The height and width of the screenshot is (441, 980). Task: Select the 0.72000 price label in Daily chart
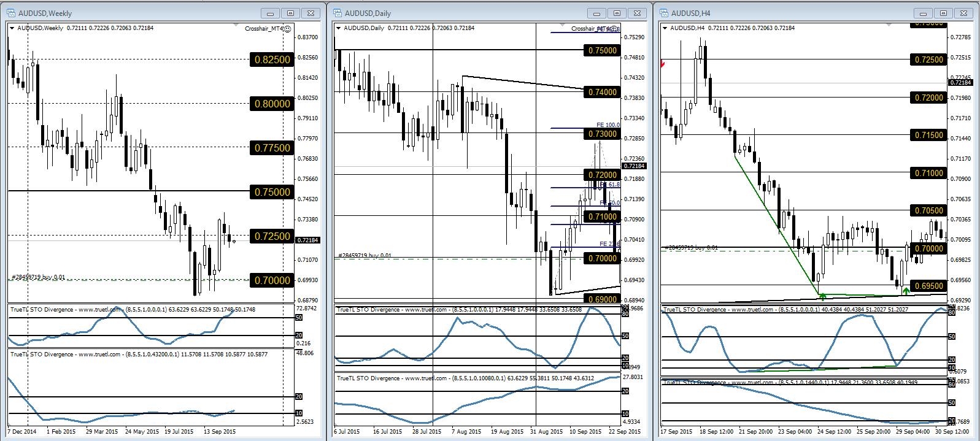[602, 175]
